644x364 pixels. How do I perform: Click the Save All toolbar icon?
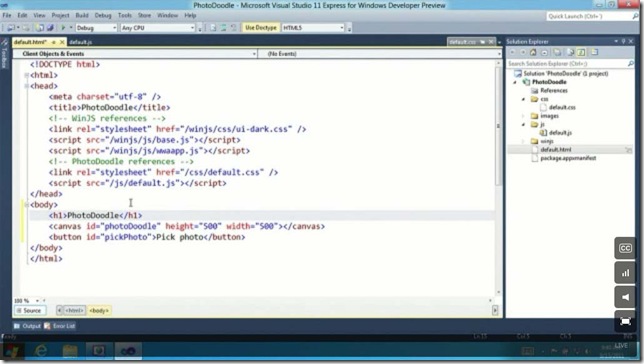(x=50, y=28)
